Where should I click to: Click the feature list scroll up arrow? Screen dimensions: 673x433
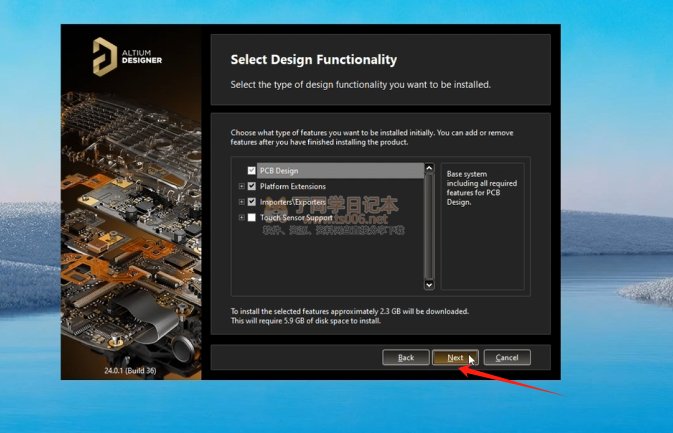429,168
